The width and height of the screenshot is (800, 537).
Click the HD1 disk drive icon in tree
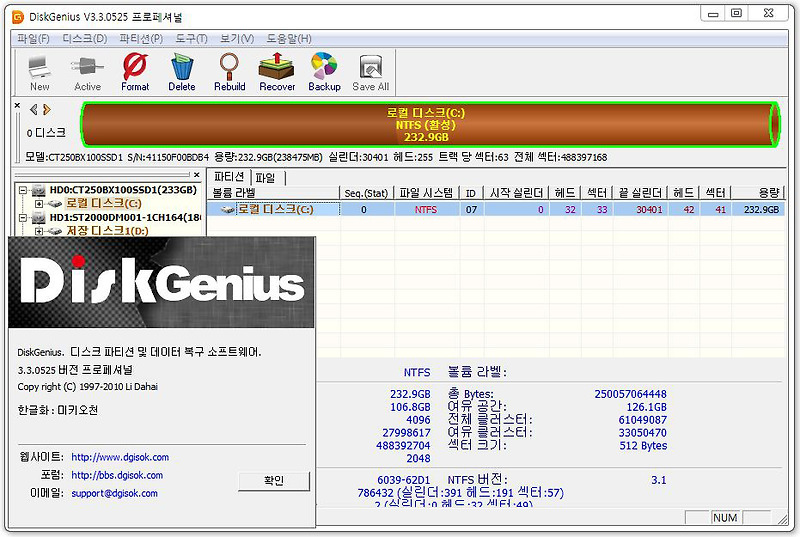[38, 218]
